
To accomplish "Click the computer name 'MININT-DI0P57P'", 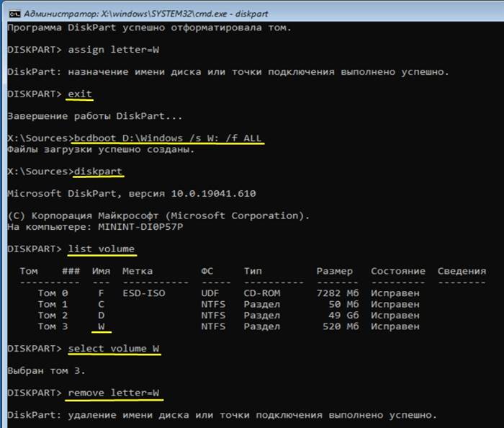I will [x=140, y=227].
